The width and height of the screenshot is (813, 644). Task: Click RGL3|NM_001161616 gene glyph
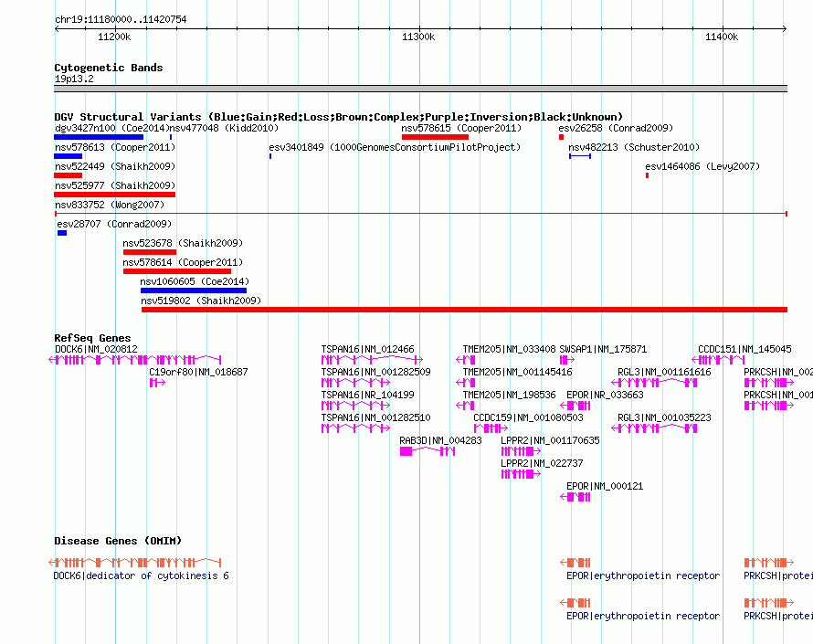654,383
